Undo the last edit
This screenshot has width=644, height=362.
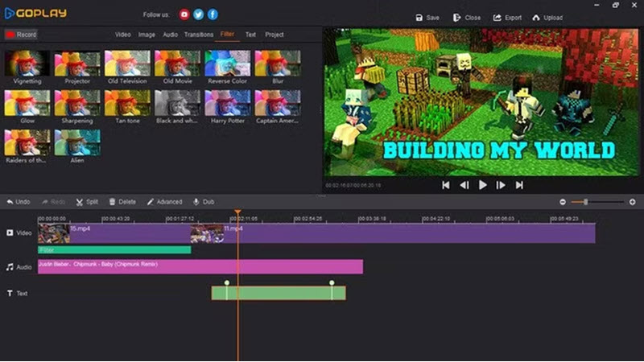[19, 202]
